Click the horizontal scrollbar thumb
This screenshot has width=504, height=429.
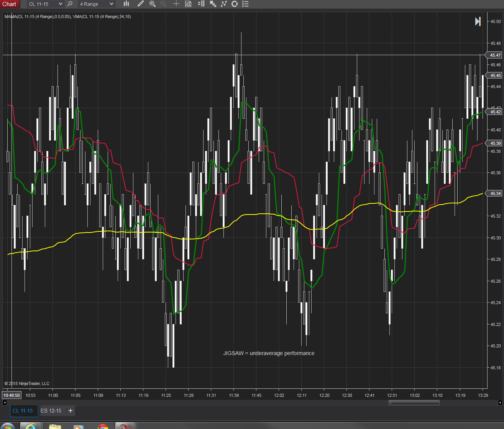click(x=414, y=403)
